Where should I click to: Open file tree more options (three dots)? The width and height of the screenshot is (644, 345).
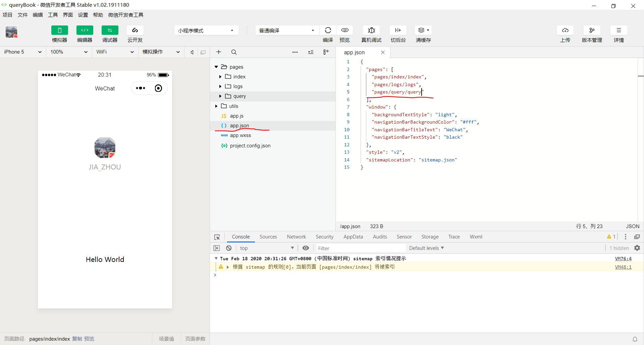(295, 52)
